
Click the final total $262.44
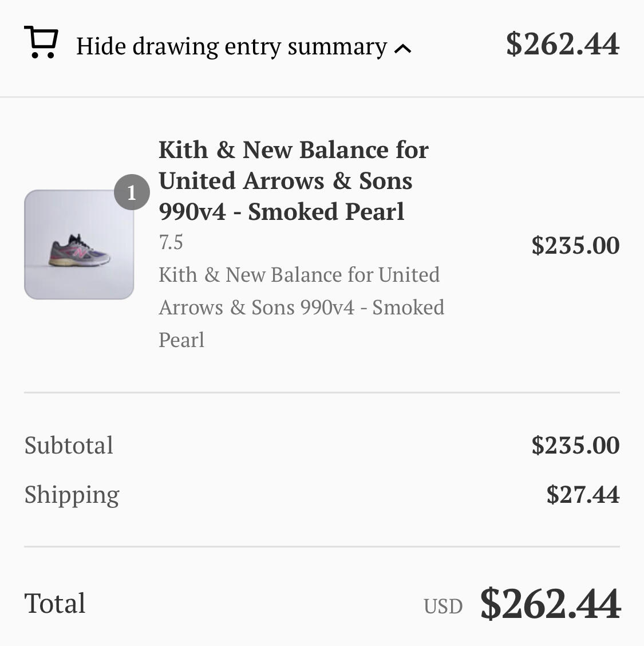[x=550, y=604]
